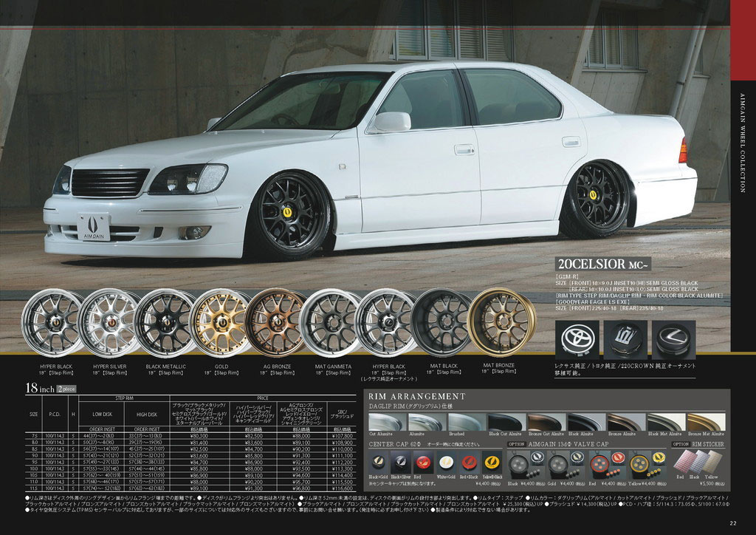This screenshot has height=535, width=756.
Task: Pick the Black Cut Almite rim swatch
Action: pos(506,422)
